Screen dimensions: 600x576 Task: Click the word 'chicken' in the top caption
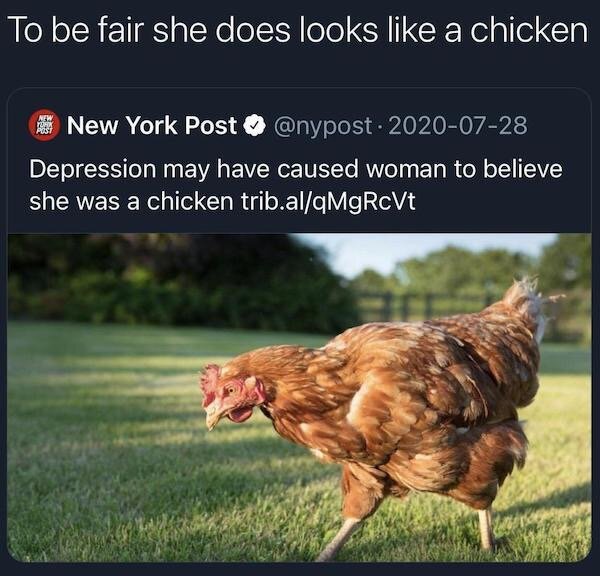(x=529, y=30)
